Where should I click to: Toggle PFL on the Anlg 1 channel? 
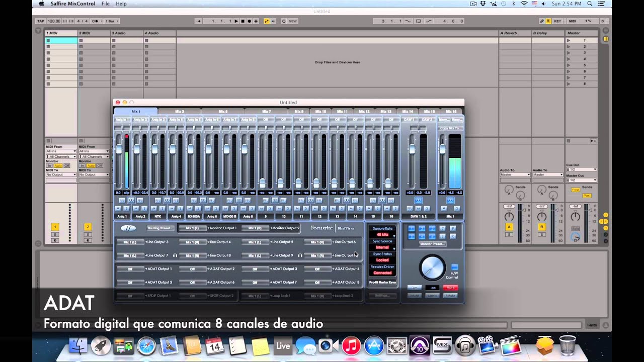click(x=122, y=200)
